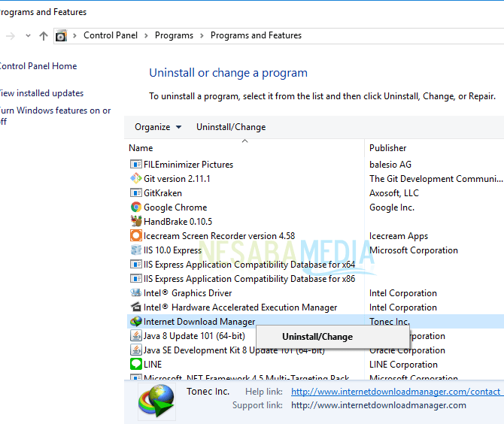The height and width of the screenshot is (424, 504).
Task: Select Icecream Screen Recorder icon
Action: (x=136, y=236)
